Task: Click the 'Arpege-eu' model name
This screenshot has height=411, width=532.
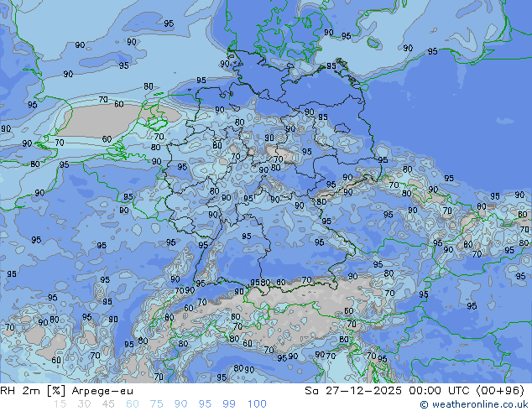Action: coord(102,392)
